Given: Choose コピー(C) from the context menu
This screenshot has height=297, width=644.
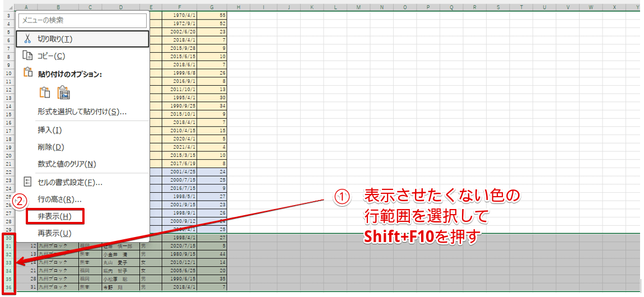Looking at the screenshot, I should click(82, 56).
